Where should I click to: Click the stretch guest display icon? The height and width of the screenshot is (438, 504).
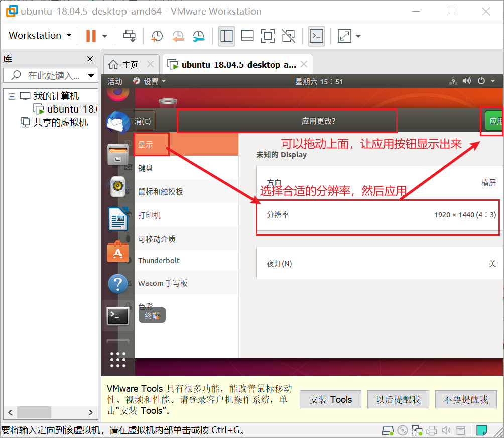344,36
